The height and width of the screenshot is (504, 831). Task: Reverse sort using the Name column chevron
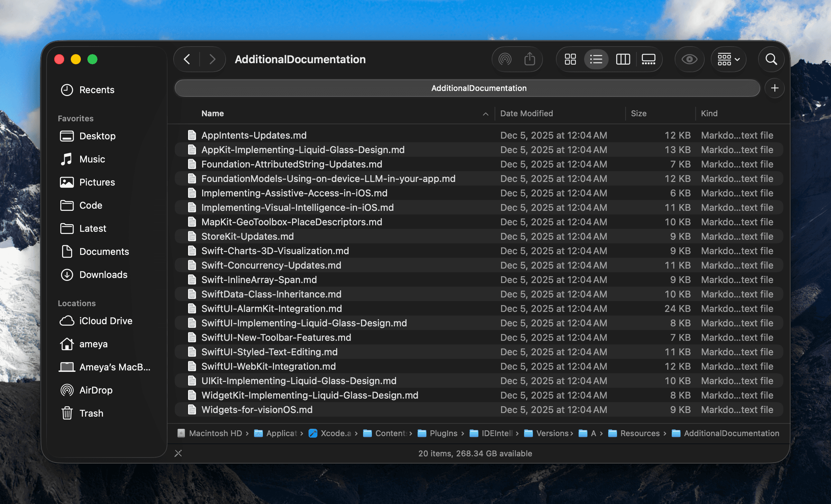click(x=486, y=114)
